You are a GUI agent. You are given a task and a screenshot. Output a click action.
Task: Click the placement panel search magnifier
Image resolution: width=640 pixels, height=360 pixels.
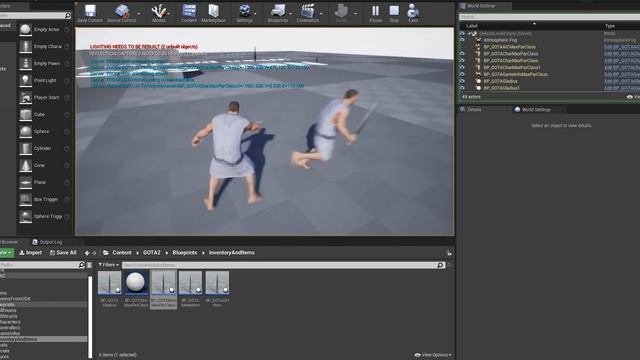[x=68, y=16]
